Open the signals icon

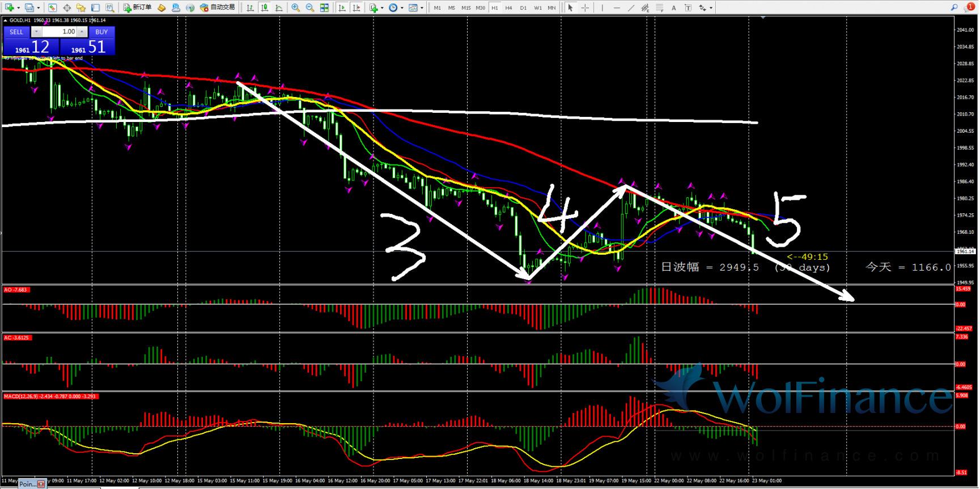pos(190,7)
